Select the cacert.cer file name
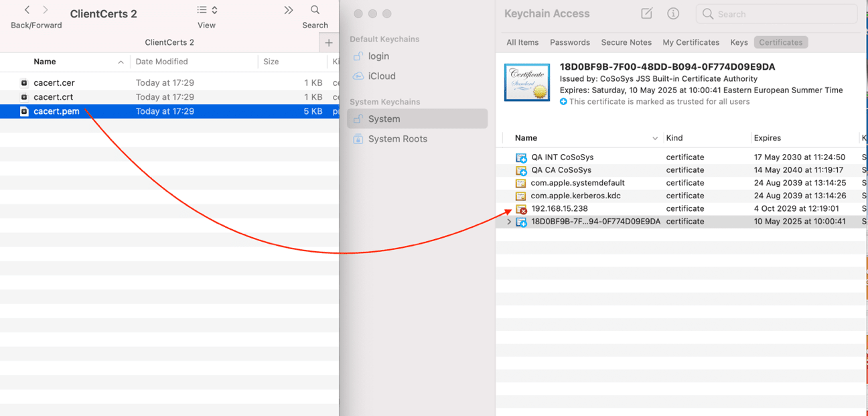Image resolution: width=868 pixels, height=416 pixels. 54,83
